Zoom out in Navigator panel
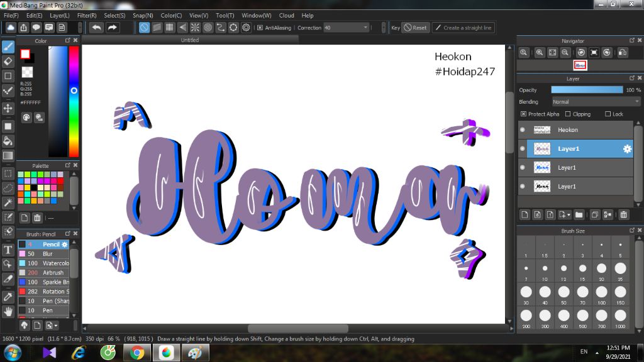 (x=565, y=53)
